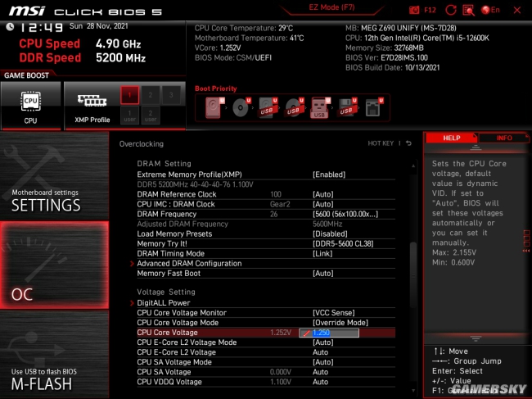Change CPU E-Core L2 Voltage Mode value
This screenshot has height=399, width=532.
[x=323, y=342]
